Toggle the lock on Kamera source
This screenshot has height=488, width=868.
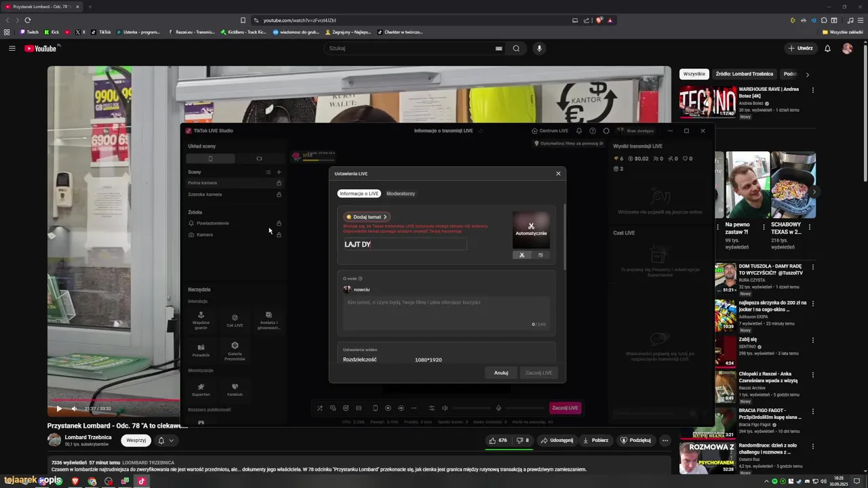pos(279,235)
